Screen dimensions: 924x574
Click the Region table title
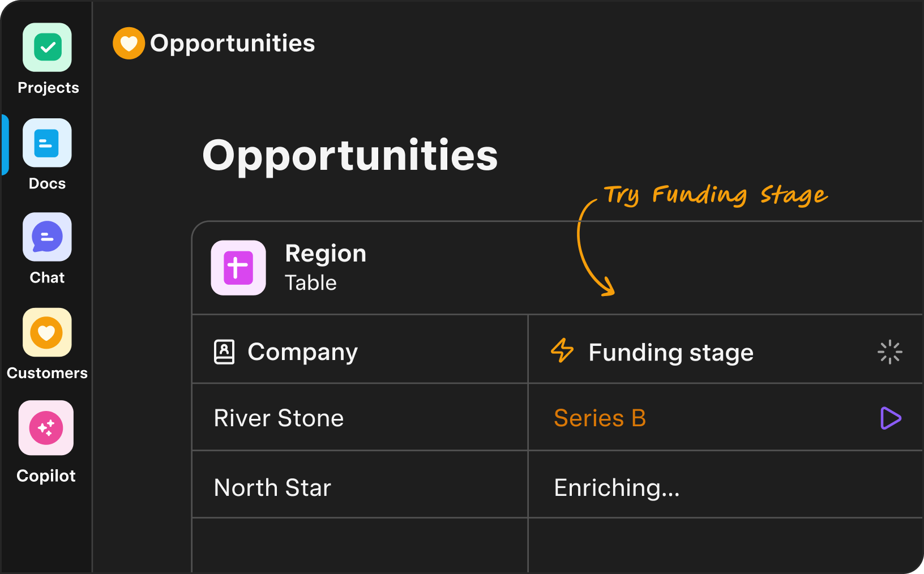coord(326,254)
